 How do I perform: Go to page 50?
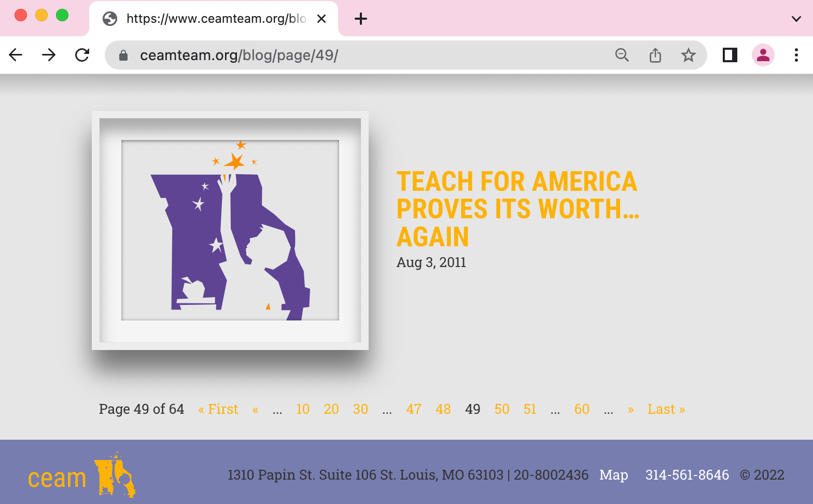502,409
